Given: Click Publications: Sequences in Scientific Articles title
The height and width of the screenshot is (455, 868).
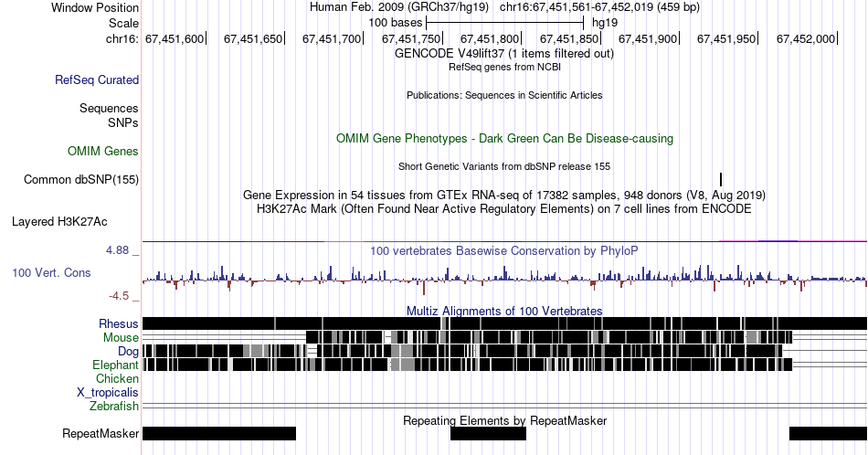Looking at the screenshot, I should coord(504,95).
